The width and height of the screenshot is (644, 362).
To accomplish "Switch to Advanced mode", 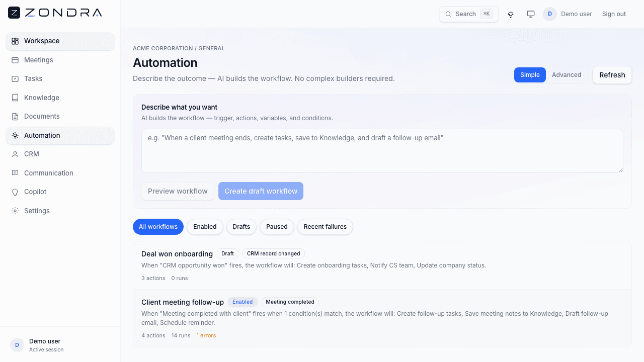I will (567, 75).
